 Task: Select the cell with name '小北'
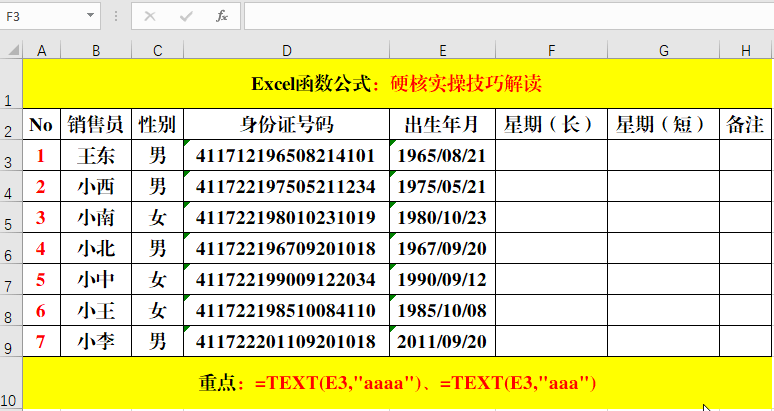pyautogui.click(x=96, y=248)
